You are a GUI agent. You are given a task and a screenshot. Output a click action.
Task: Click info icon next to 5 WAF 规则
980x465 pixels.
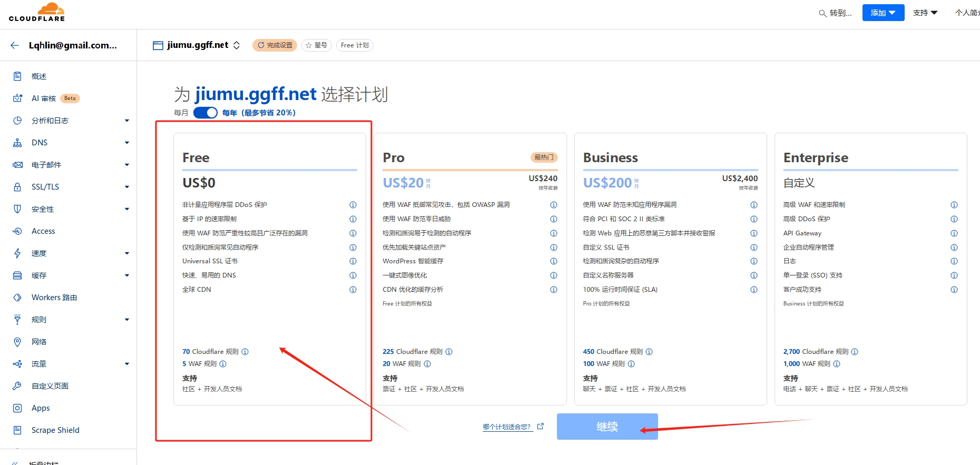coord(223,364)
